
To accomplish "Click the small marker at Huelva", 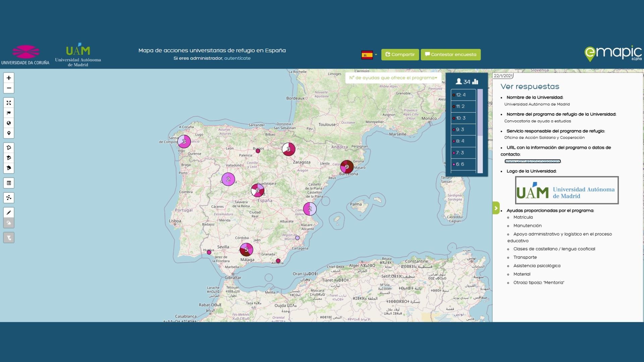I will pos(209,252).
